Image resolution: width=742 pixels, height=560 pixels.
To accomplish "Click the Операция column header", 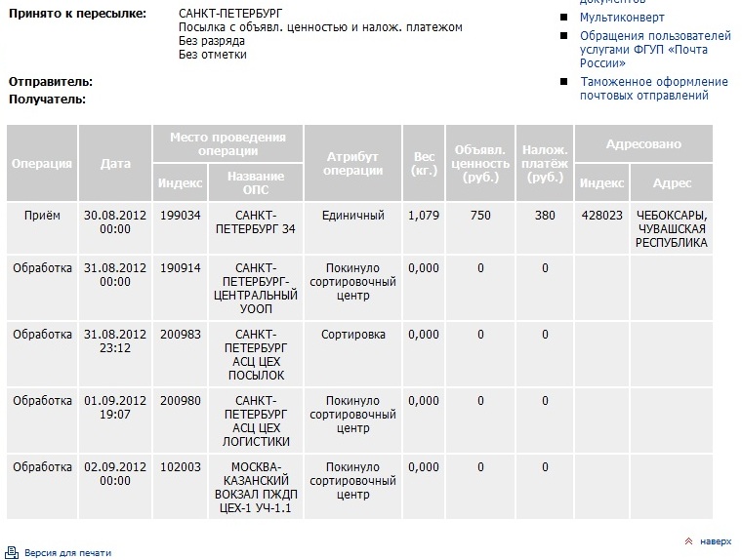I will [42, 163].
